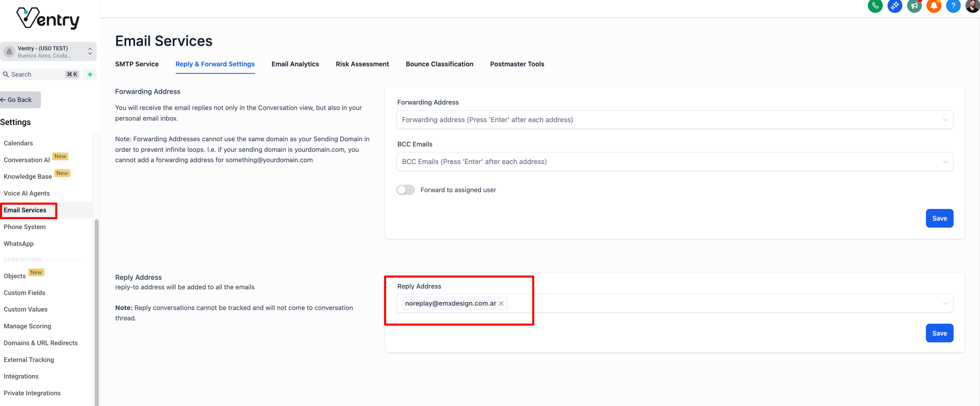
Task: Save the Forwarding Address settings
Action: coord(939,218)
